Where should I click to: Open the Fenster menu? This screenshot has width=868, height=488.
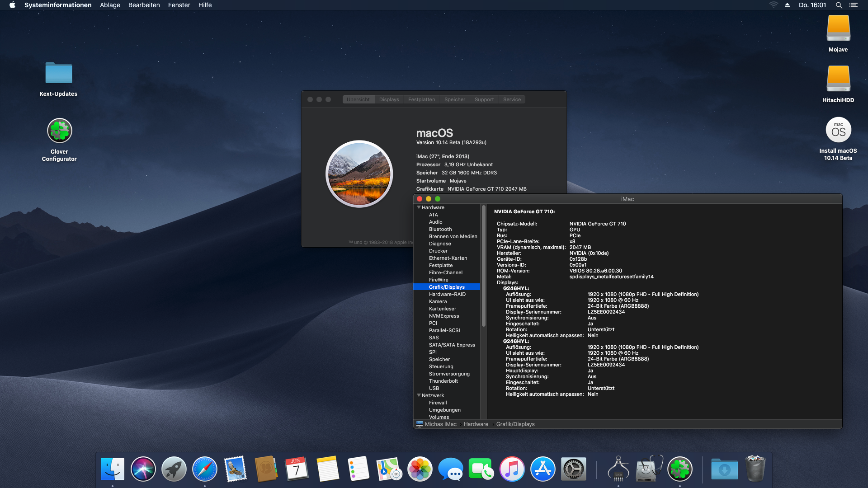179,5
